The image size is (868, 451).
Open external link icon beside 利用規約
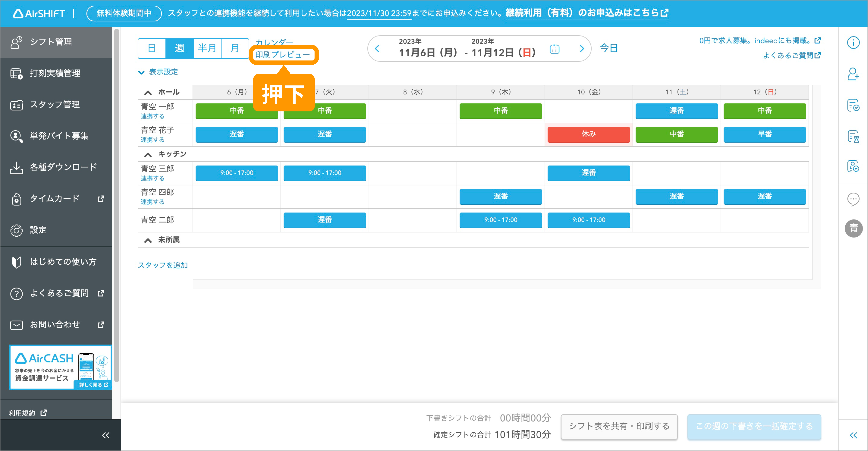coord(44,413)
